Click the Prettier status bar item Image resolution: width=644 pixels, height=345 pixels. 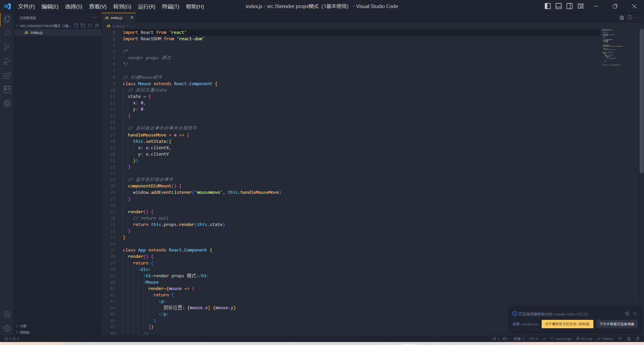pyautogui.click(x=605, y=339)
